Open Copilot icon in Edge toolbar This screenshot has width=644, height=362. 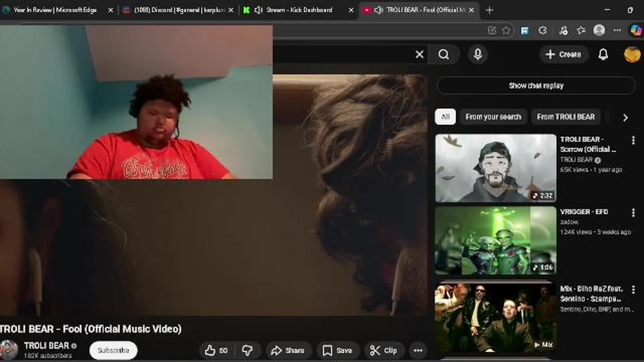636,30
